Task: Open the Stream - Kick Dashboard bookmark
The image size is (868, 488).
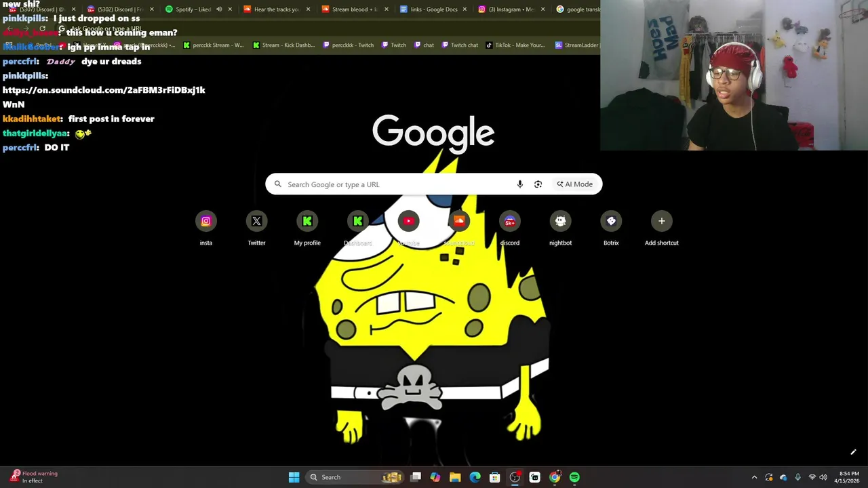Action: coord(283,45)
